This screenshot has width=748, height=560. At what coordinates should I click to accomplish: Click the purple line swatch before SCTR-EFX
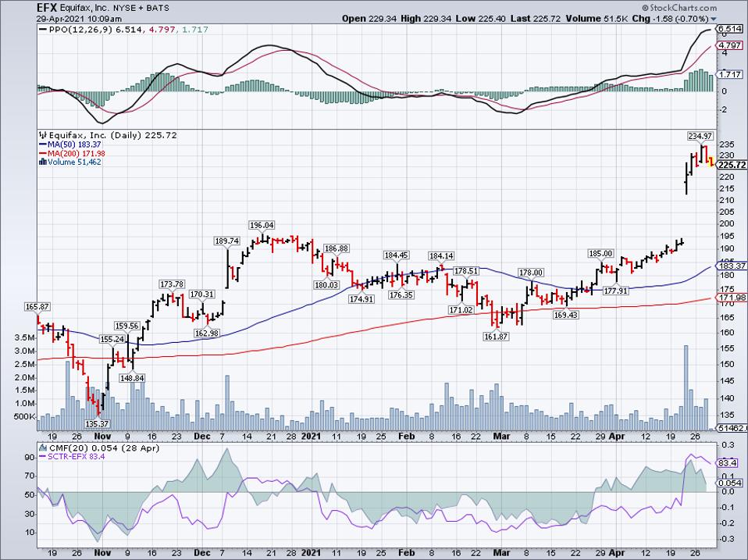pyautogui.click(x=43, y=457)
